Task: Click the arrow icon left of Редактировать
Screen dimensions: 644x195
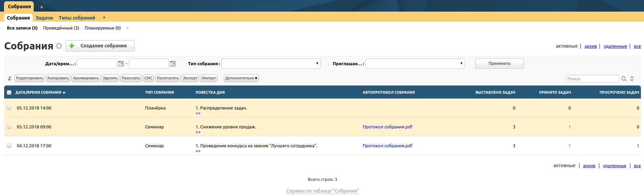Action: pyautogui.click(x=10, y=79)
